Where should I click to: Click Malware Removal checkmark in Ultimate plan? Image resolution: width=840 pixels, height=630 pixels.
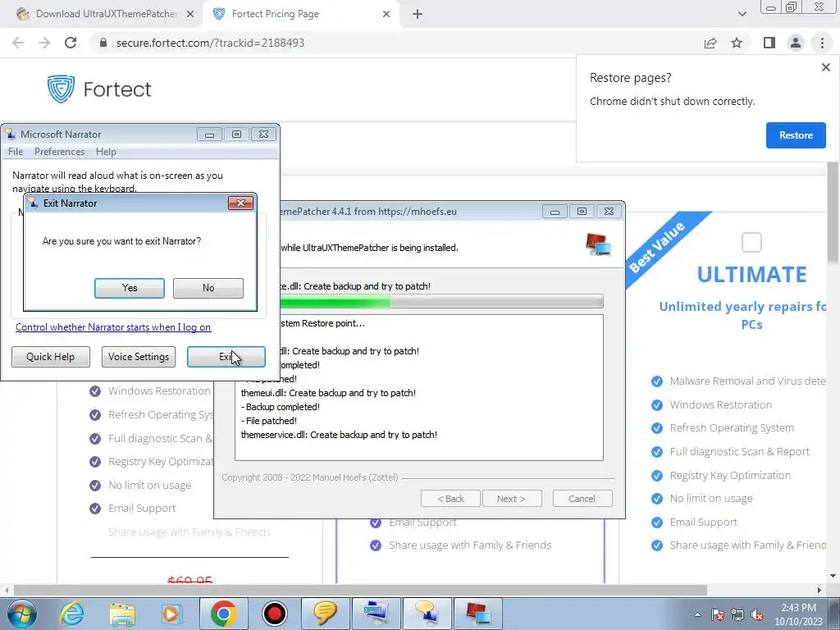pos(657,381)
